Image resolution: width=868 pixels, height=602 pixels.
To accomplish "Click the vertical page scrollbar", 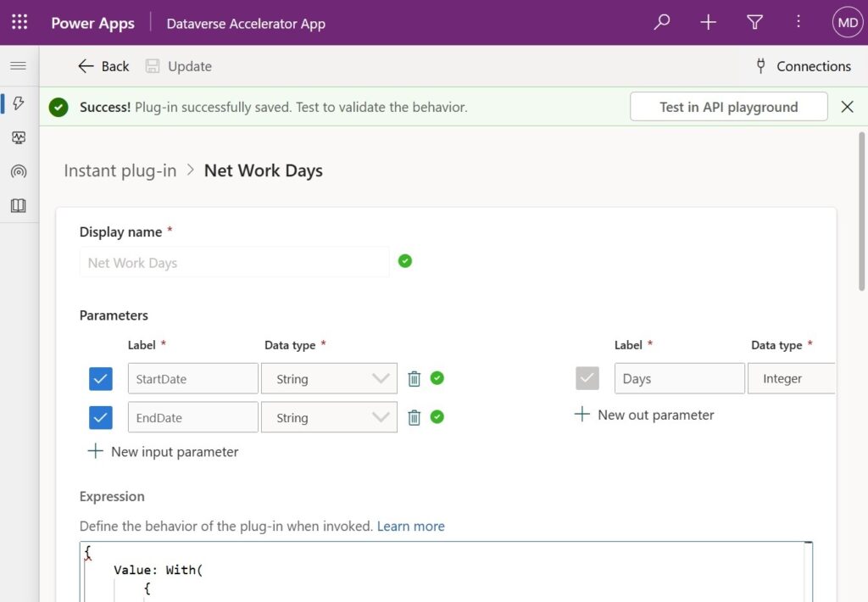I will coord(861,211).
